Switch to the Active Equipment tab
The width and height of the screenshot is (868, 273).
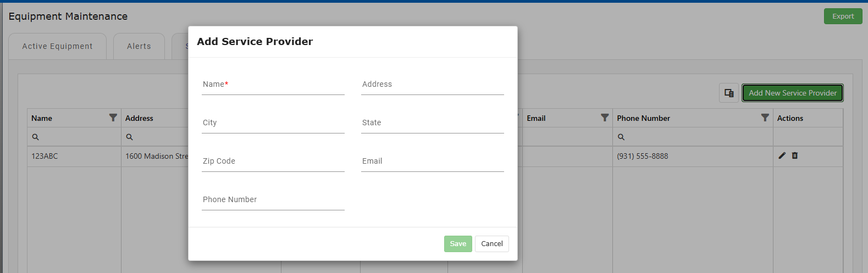57,46
